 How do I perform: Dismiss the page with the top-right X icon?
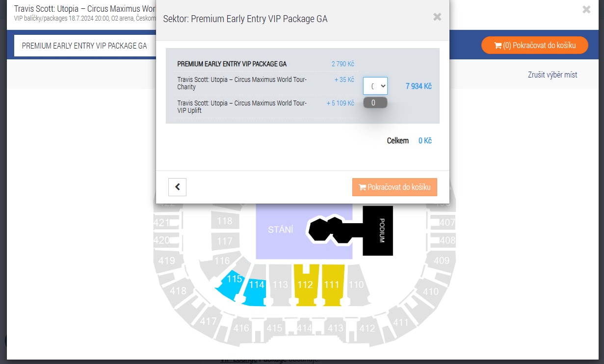tap(586, 9)
